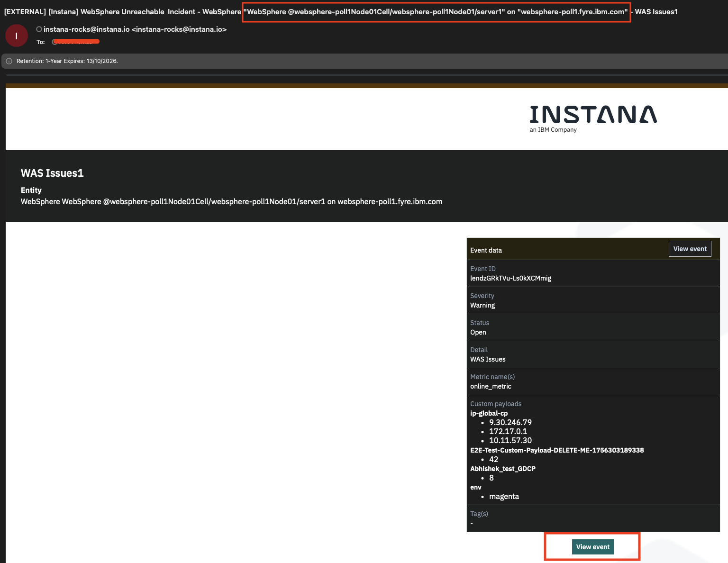Click the Instana logo
The width and height of the screenshot is (728, 563).
(593, 118)
